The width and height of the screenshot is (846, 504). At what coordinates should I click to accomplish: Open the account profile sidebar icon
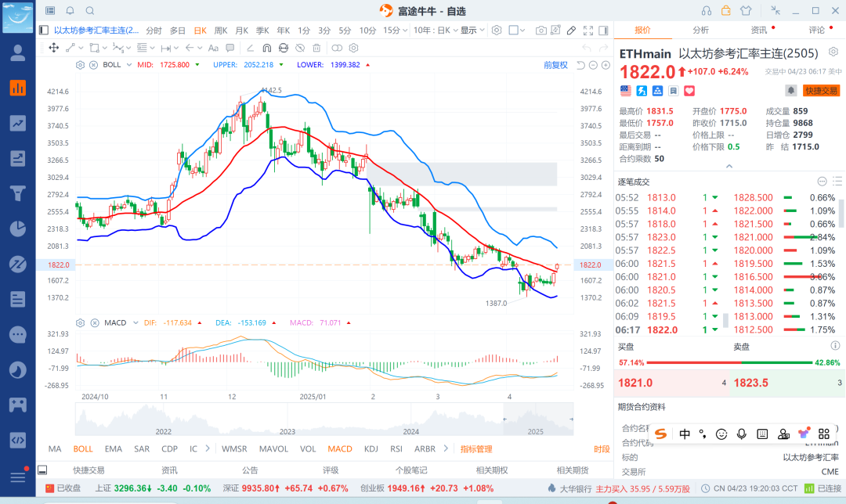tap(18, 52)
